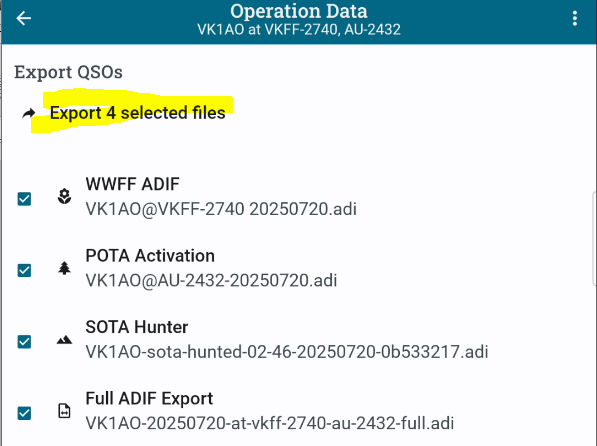Toggle the Full ADIF Export checkbox
This screenshot has height=446, width=597.
click(24, 413)
